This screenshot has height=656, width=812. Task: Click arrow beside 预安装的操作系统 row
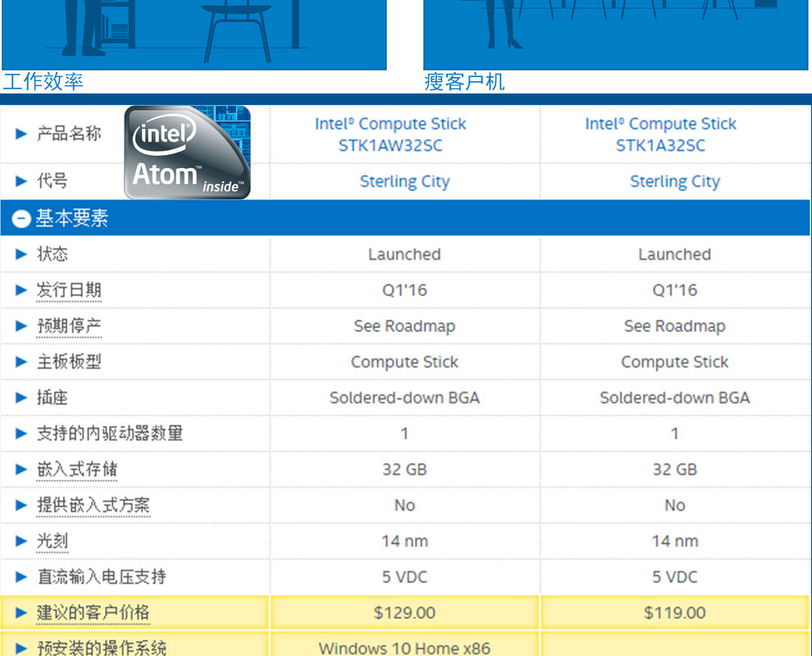click(x=21, y=649)
